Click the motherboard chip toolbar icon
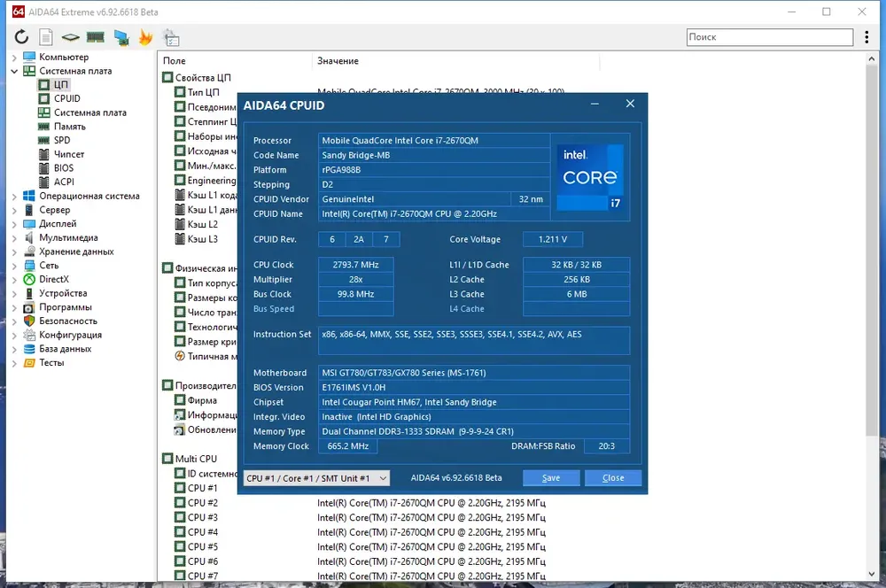The height and width of the screenshot is (588, 886). (x=70, y=37)
